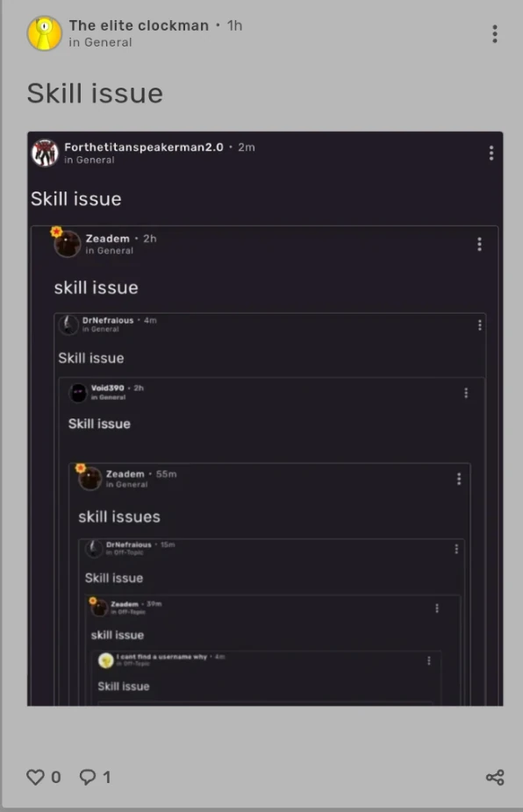Open Void390's profile via the username
523x812 pixels.
[x=106, y=388]
